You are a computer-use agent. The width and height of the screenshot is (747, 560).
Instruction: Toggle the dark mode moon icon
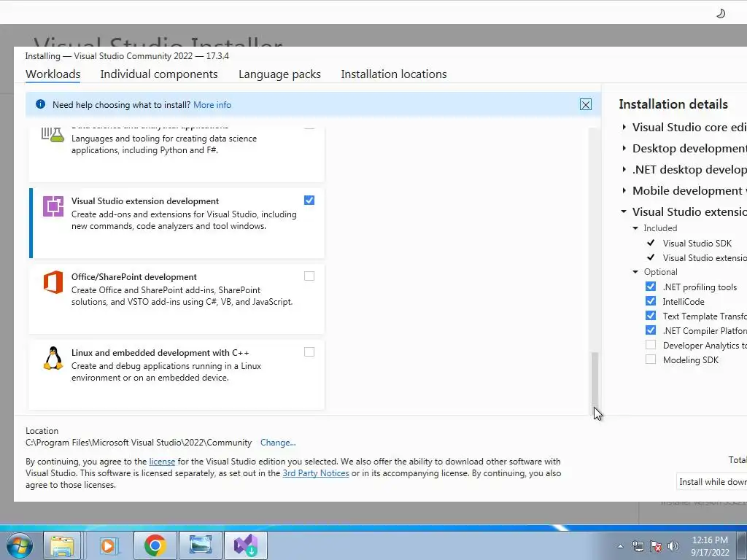point(721,13)
